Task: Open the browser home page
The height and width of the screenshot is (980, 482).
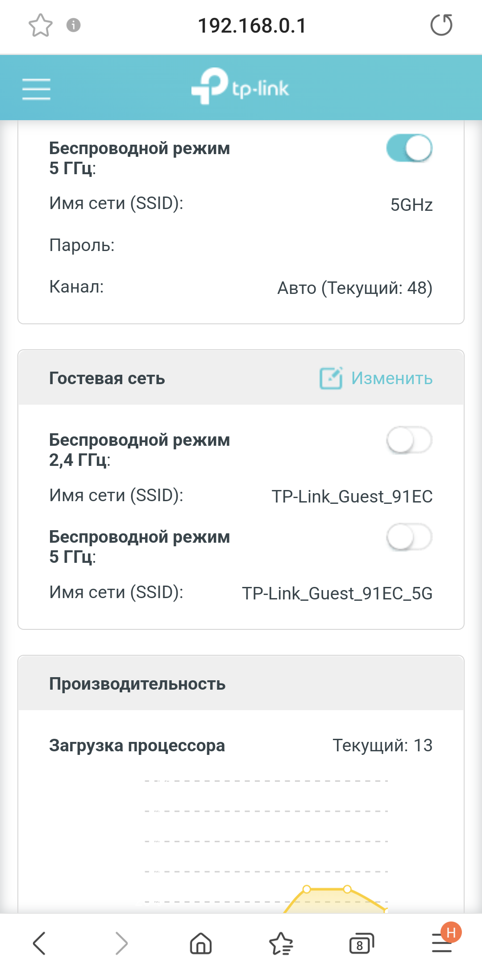Action: [201, 943]
